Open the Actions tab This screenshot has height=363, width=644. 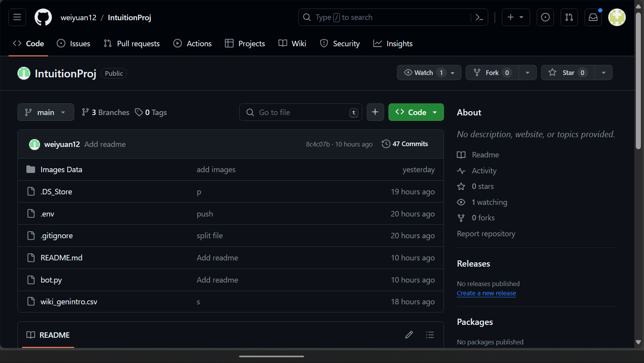click(x=193, y=44)
